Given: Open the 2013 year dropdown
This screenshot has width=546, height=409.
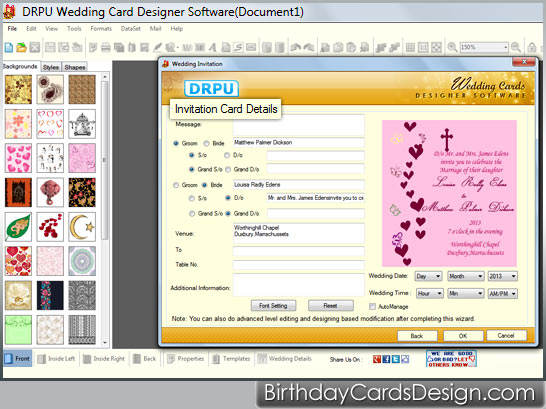Looking at the screenshot, I should (x=502, y=276).
